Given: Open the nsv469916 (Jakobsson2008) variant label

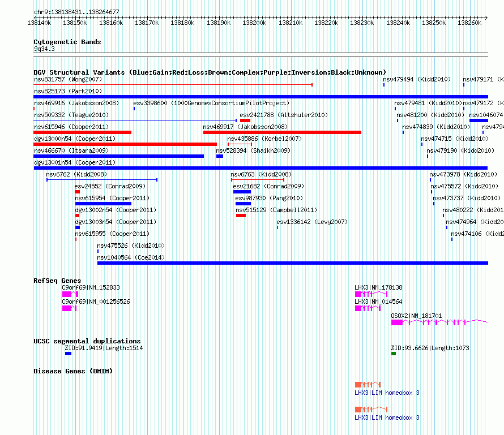Looking at the screenshot, I should click(76, 103).
